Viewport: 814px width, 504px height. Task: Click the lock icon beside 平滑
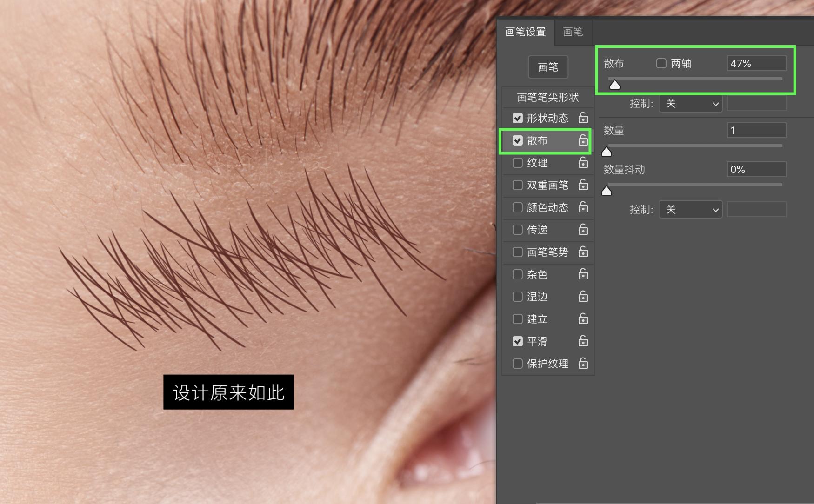click(583, 341)
